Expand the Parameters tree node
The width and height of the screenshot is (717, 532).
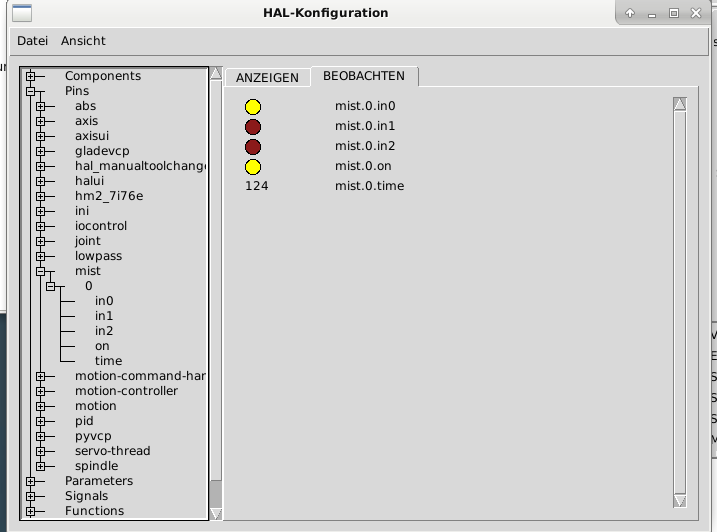(30, 481)
